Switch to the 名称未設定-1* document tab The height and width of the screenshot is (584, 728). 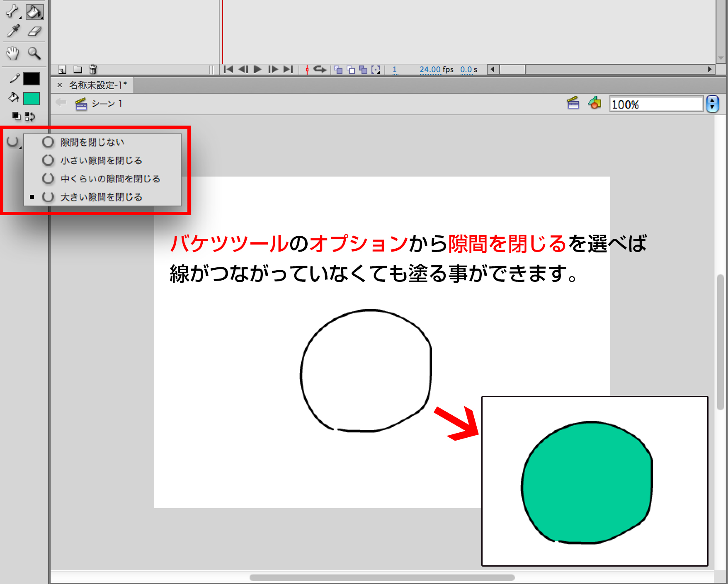(x=98, y=85)
